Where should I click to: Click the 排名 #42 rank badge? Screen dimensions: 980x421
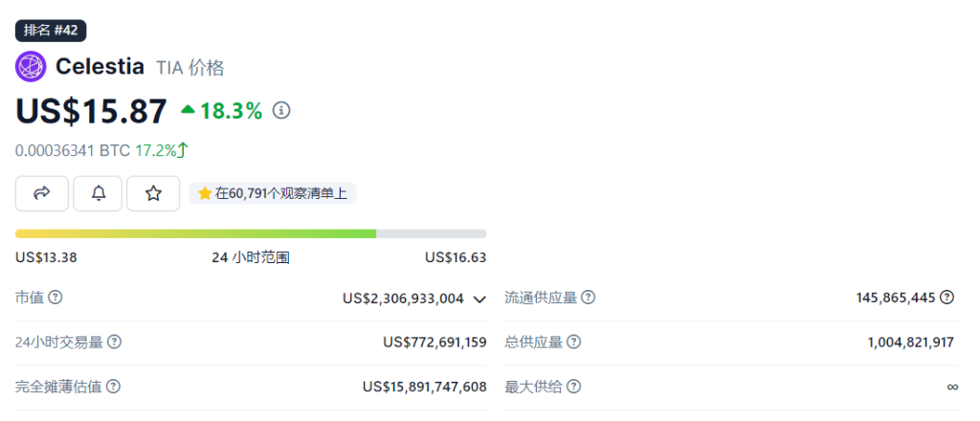pyautogui.click(x=51, y=30)
